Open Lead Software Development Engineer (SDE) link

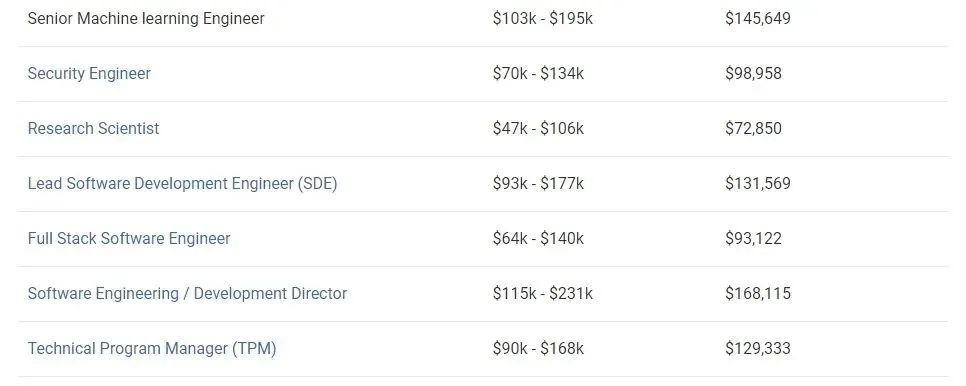tap(182, 183)
